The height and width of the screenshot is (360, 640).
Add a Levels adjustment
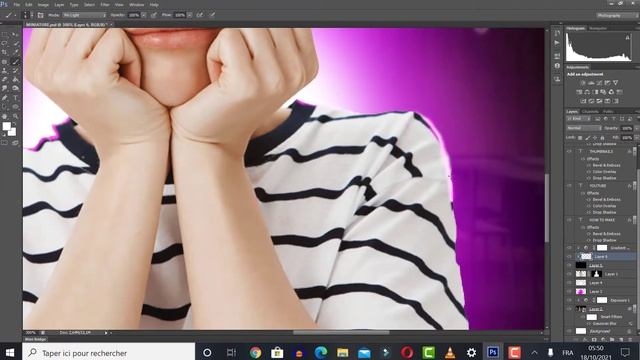coord(591,83)
